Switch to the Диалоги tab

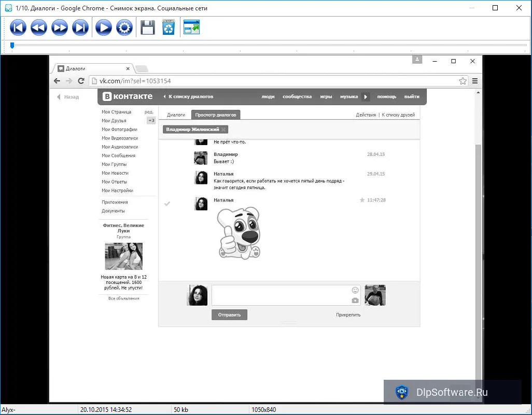tap(176, 115)
